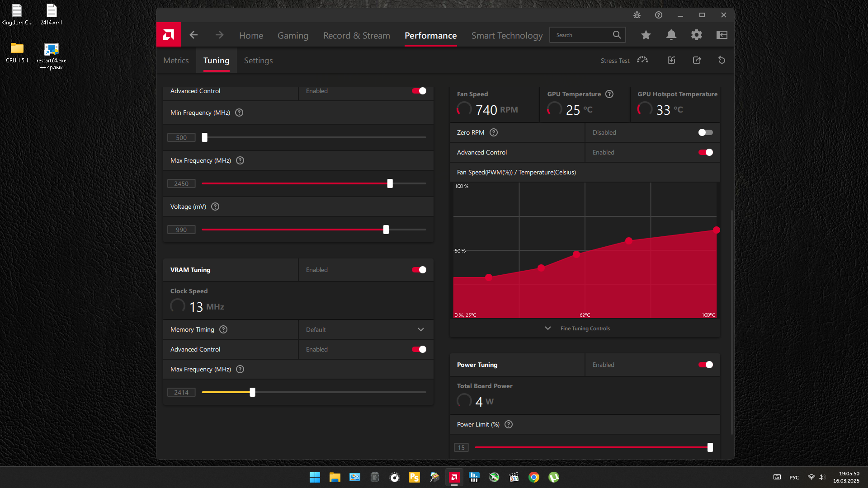Screen dimensions: 868x488
Task: Open the Voltage (mV) help icon
Action: point(215,206)
